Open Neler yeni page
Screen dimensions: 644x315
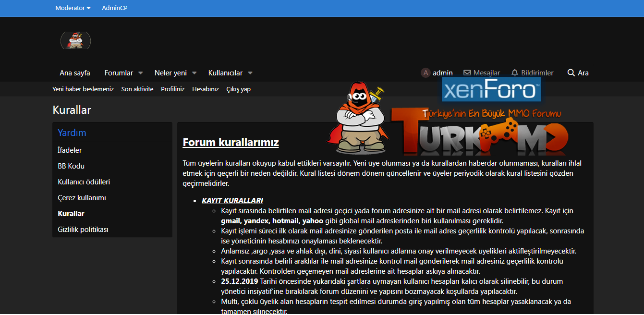tap(170, 73)
